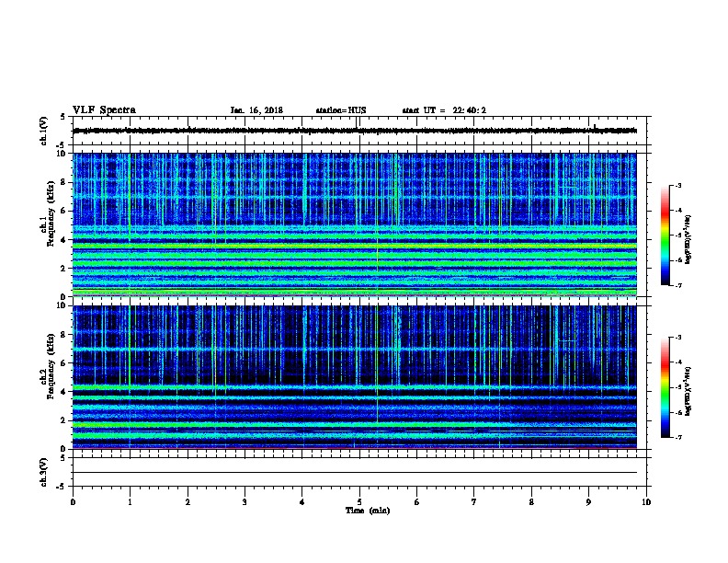Click the ch.1 color bar "-7" label
Image resolution: width=728 pixels, height=563 pixels.
point(677,285)
